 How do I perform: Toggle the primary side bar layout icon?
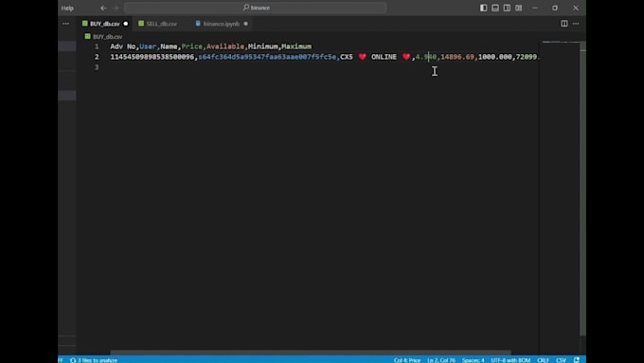click(x=483, y=8)
